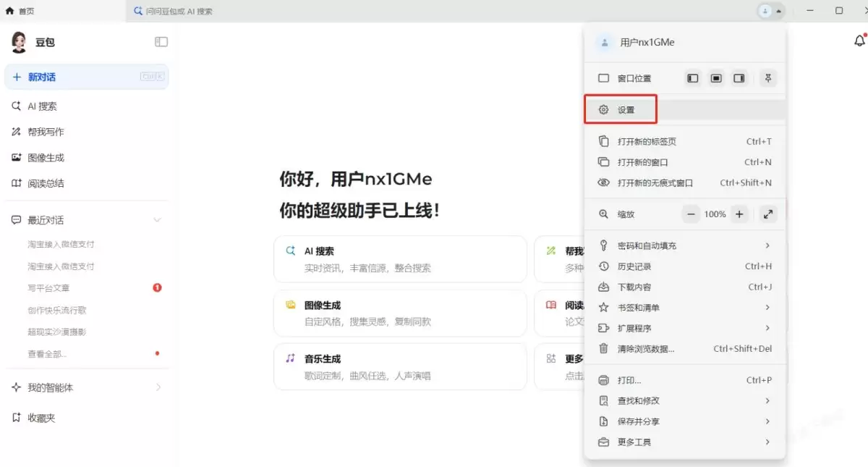Open the conversation 创作快乐流行歌
The image size is (868, 467).
[x=57, y=310]
